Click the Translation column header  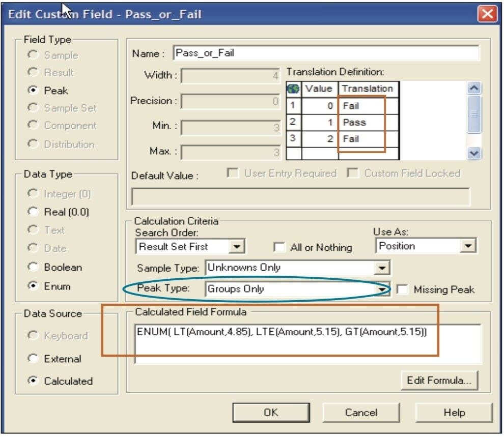(x=369, y=89)
